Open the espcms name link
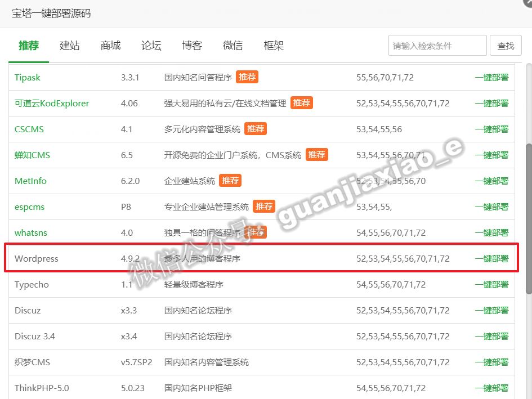The image size is (532, 399). coord(29,207)
